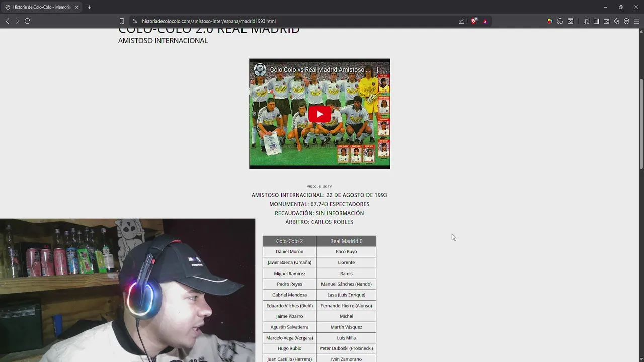This screenshot has height=362, width=644.
Task: Select Hugo Rubio table cell
Action: click(x=289, y=348)
